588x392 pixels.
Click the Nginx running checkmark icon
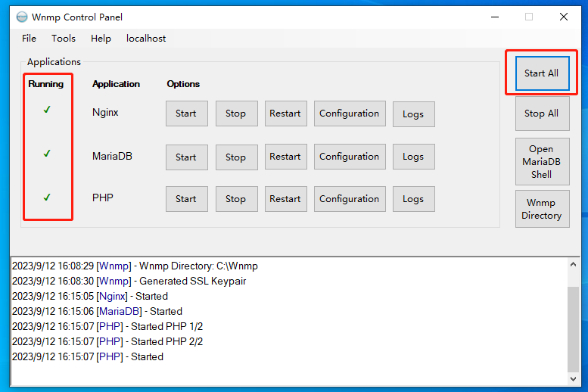47,110
